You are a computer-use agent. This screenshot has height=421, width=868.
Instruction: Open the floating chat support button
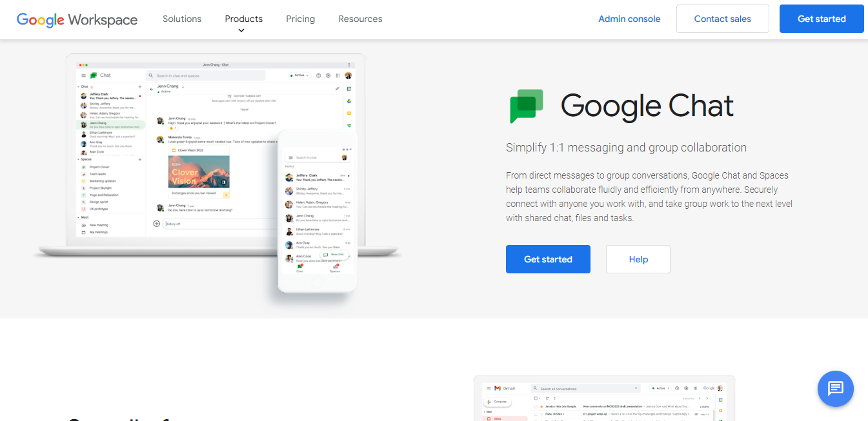coord(835,388)
